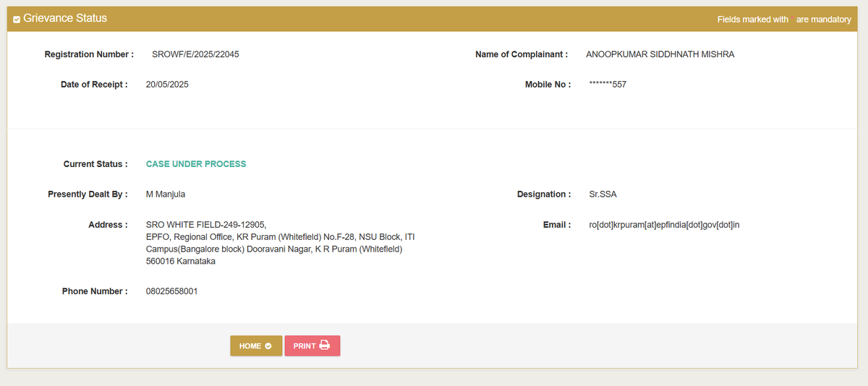Click the Address label
This screenshot has width=868, height=386.
pyautogui.click(x=108, y=225)
